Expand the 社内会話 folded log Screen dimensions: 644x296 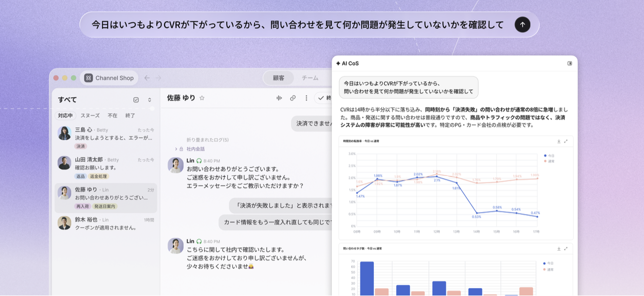click(x=176, y=149)
